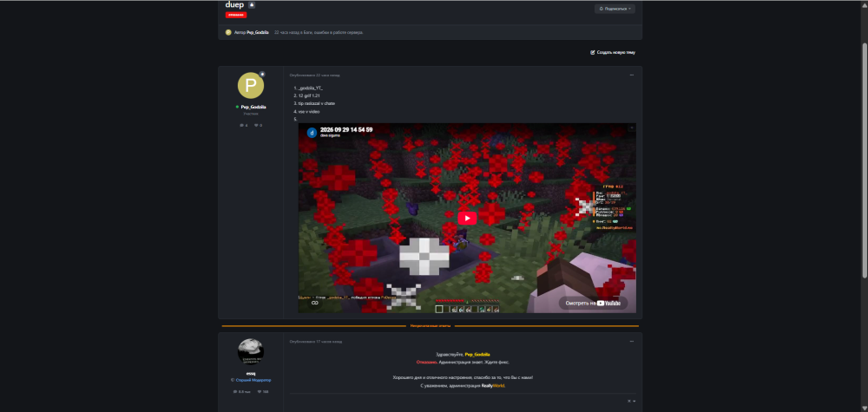Screen dimensions: 868x412
Task: Open mentioned user Pvp_Godzilla in reply
Action: (477, 355)
